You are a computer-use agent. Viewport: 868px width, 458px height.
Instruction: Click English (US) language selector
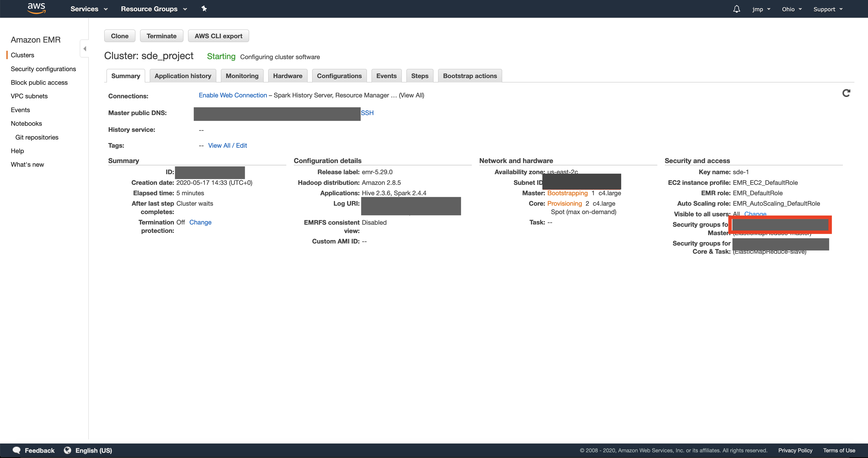click(93, 451)
